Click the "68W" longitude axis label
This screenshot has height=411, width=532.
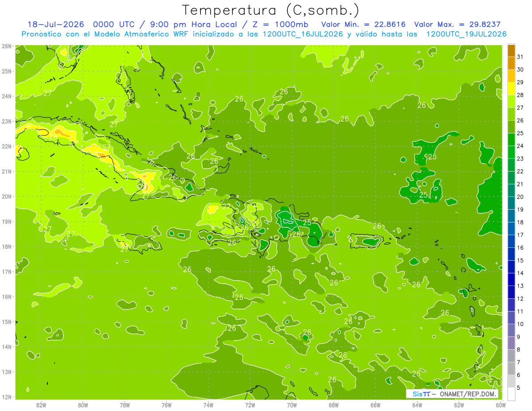click(x=334, y=405)
